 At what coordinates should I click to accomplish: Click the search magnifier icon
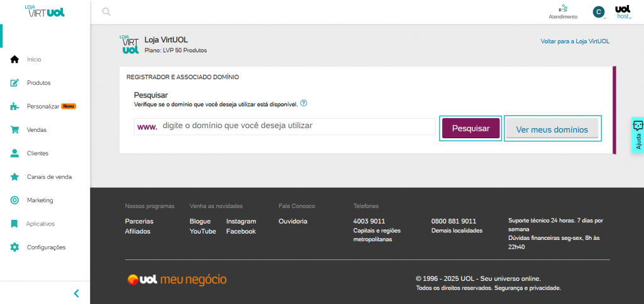tap(106, 12)
